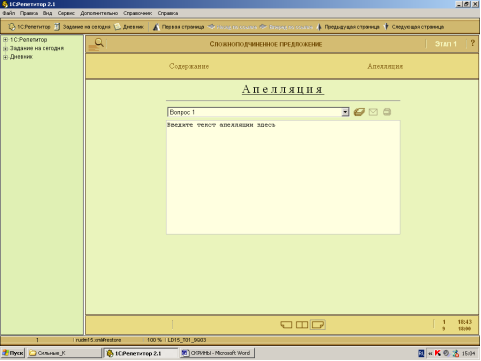Click the question mark help icon

pos(472,43)
